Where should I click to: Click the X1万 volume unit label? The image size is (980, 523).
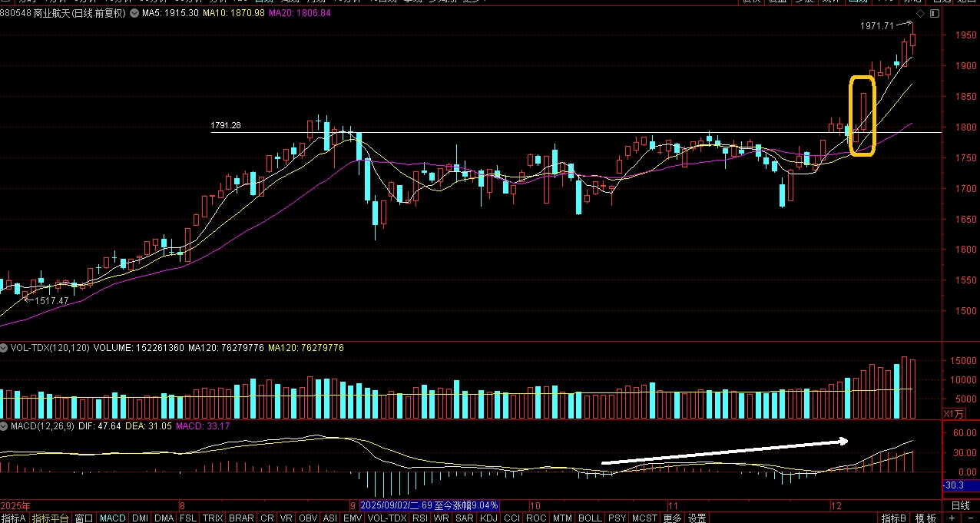953,414
